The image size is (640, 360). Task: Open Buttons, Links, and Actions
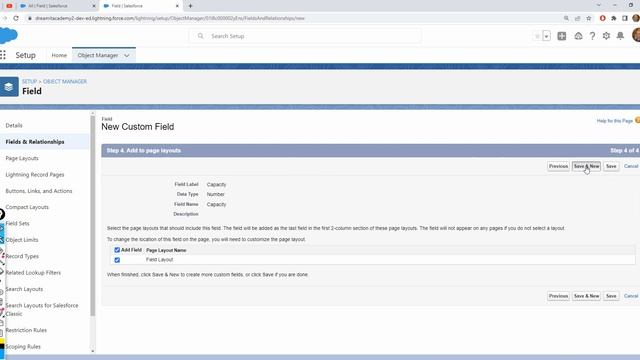[39, 191]
